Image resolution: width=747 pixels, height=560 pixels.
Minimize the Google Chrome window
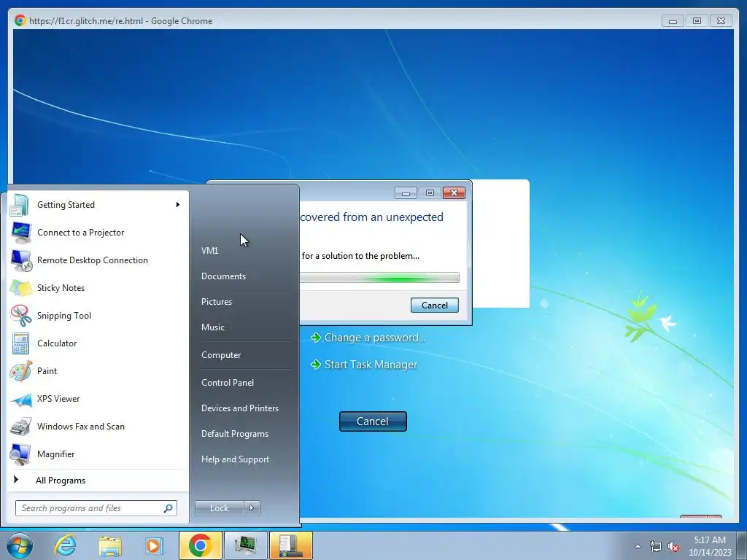click(x=673, y=21)
